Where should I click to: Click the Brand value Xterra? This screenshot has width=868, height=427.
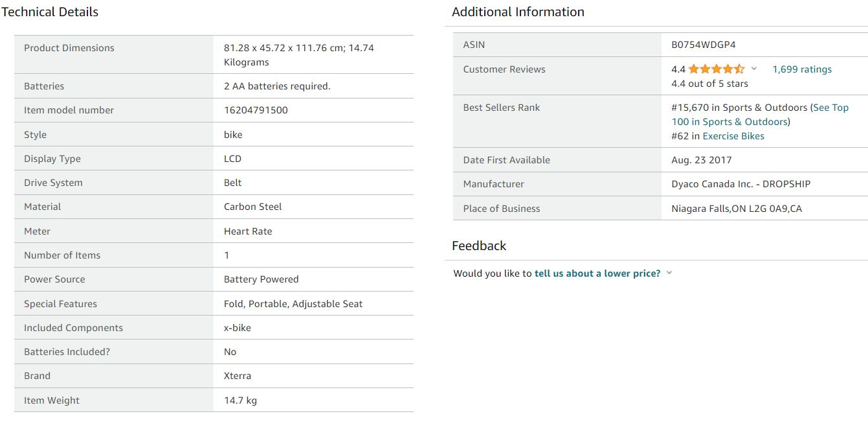(238, 376)
